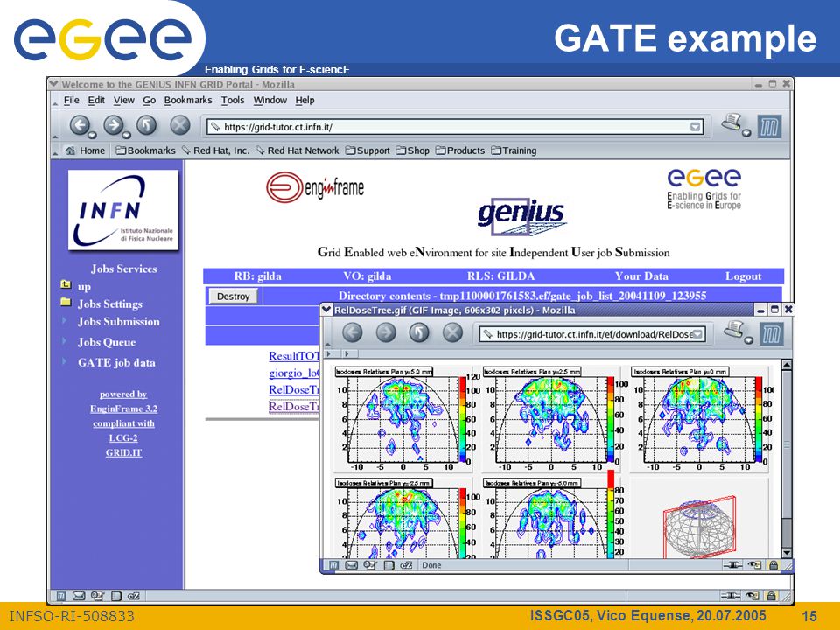
Task: Open the Tools menu
Action: point(233,100)
